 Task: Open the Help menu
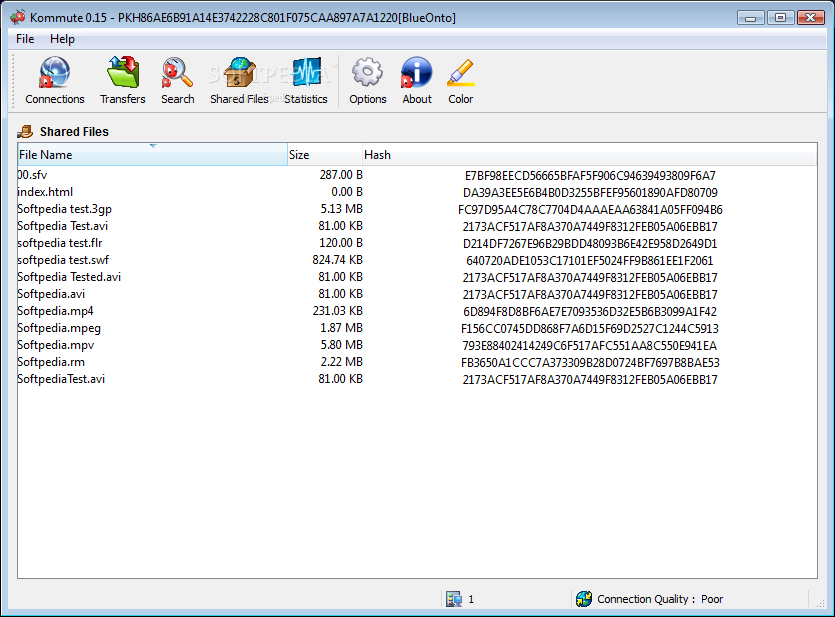(x=62, y=39)
